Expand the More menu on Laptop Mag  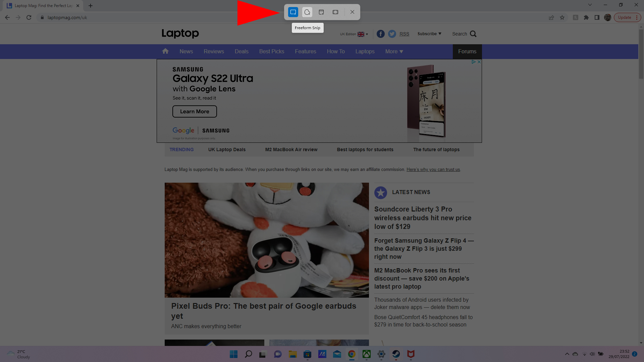coord(394,51)
